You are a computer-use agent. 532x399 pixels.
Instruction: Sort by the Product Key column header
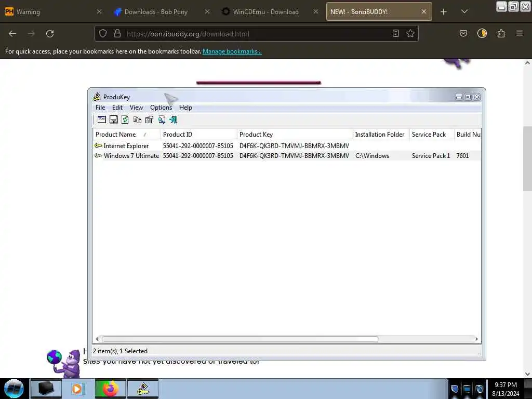click(295, 135)
